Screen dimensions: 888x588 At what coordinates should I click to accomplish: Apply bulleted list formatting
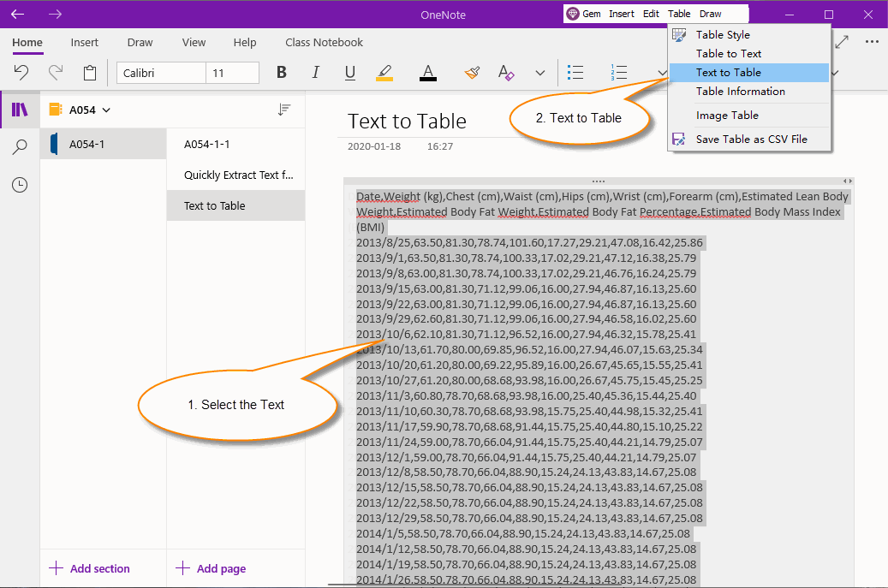[575, 73]
